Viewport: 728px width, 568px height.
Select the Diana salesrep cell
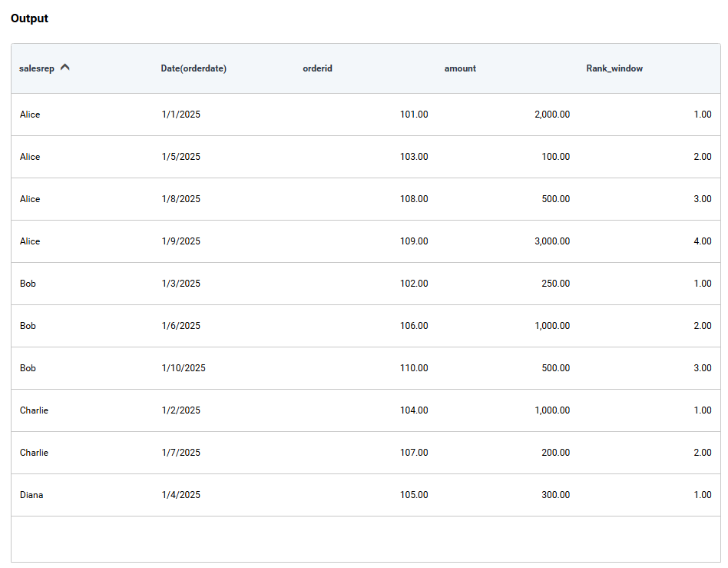pos(31,495)
